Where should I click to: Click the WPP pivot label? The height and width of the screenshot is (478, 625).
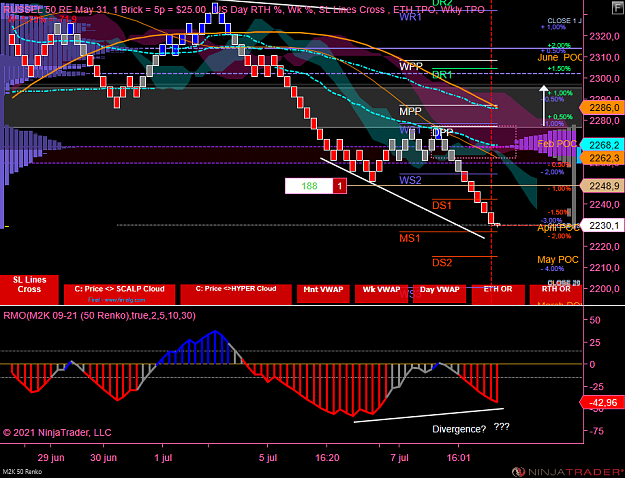click(x=411, y=66)
